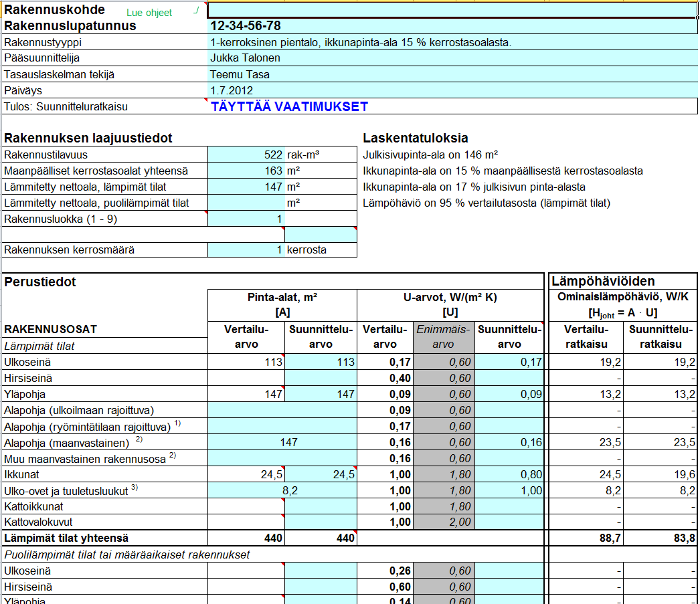700x604 pixels.
Task: Click empty Muu maanvastainen rakennusosa area cell
Action: [x=282, y=458]
